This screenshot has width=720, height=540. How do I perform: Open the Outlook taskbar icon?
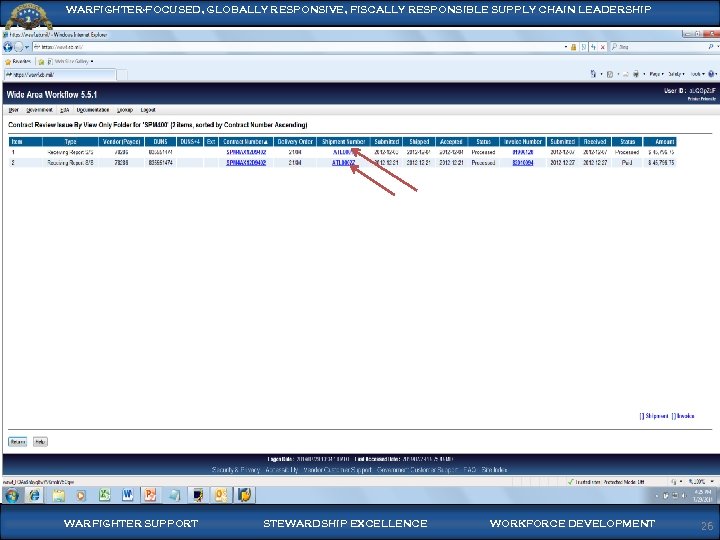pos(221,495)
